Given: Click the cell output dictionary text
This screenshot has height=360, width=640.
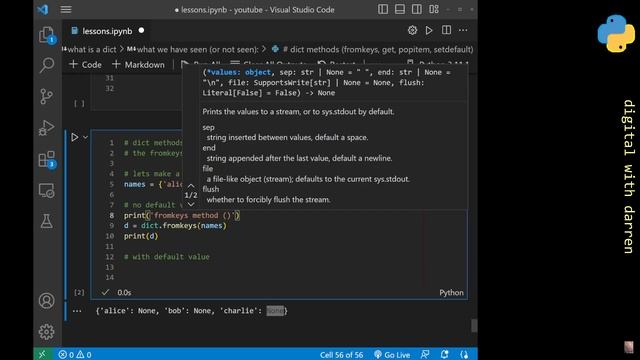Looking at the screenshot, I should [191, 311].
